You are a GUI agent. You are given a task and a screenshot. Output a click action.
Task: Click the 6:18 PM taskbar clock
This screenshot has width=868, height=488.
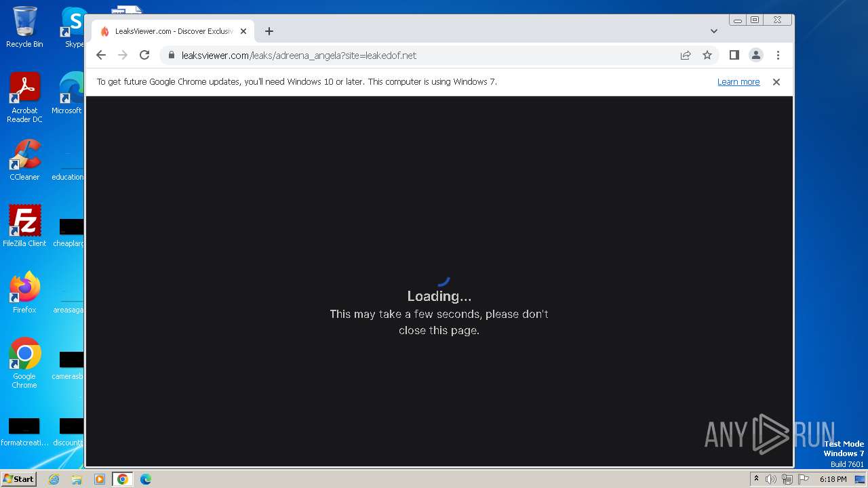(833, 479)
